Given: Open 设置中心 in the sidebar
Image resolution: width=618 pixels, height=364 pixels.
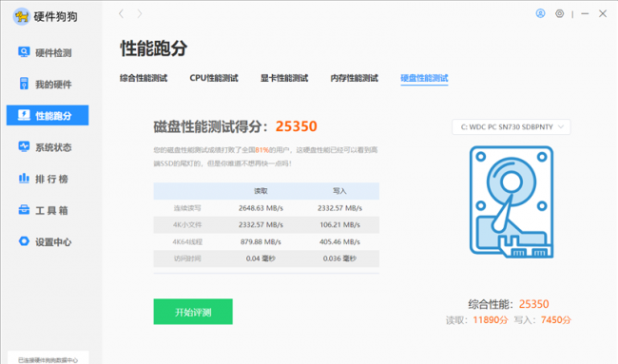Looking at the screenshot, I should 48,241.
